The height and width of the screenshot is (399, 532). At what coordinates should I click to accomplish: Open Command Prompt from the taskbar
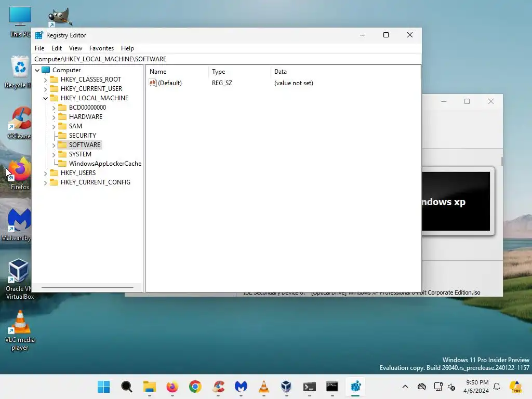(x=332, y=387)
